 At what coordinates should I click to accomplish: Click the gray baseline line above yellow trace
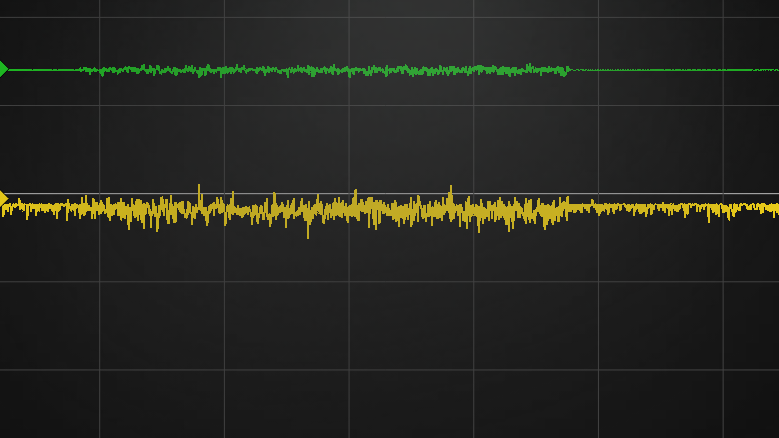(650, 194)
